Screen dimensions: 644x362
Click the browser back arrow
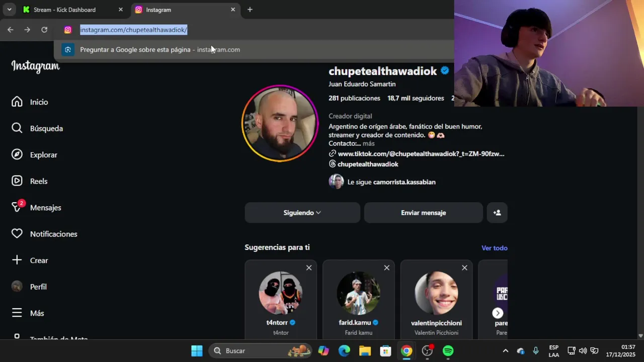click(10, 30)
